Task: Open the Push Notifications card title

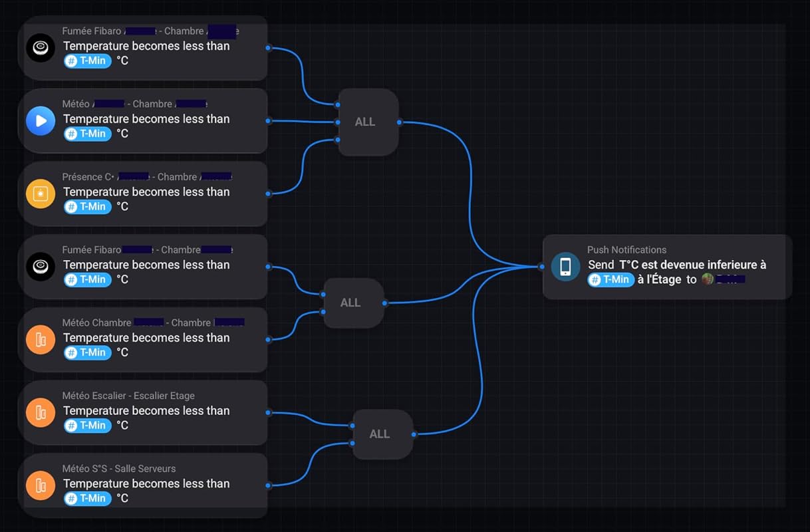Action: pyautogui.click(x=626, y=250)
